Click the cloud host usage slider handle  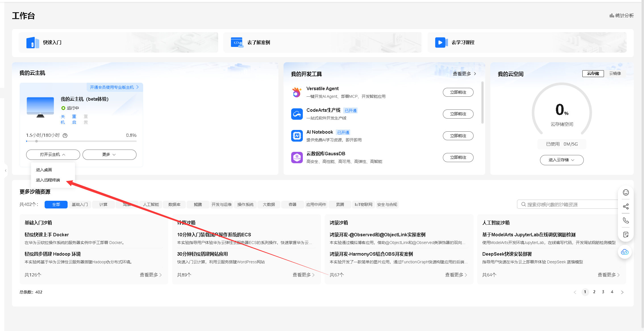(36, 141)
